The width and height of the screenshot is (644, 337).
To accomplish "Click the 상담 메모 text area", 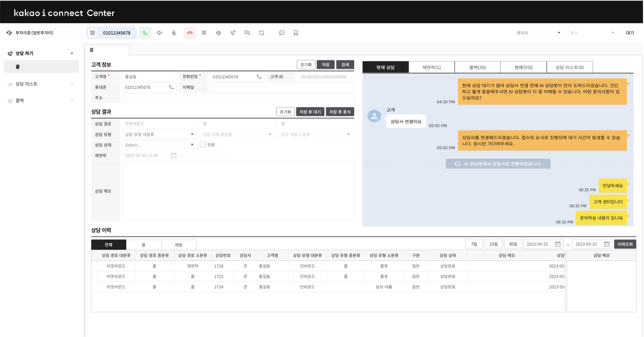I will pyautogui.click(x=238, y=191).
